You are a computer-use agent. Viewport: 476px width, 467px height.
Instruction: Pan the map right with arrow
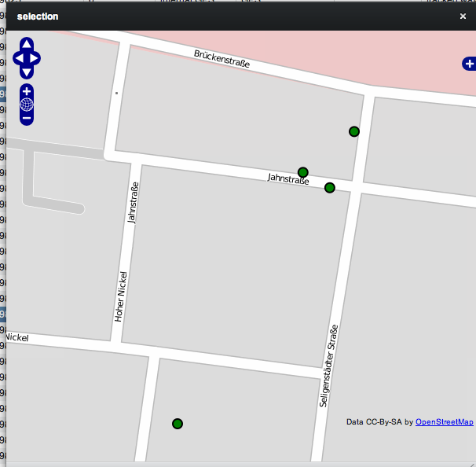coord(35,59)
